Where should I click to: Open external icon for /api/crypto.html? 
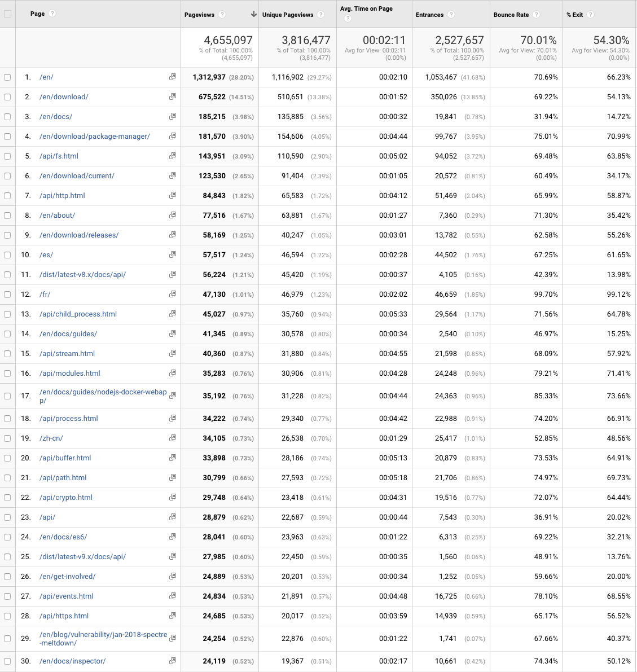(x=172, y=497)
